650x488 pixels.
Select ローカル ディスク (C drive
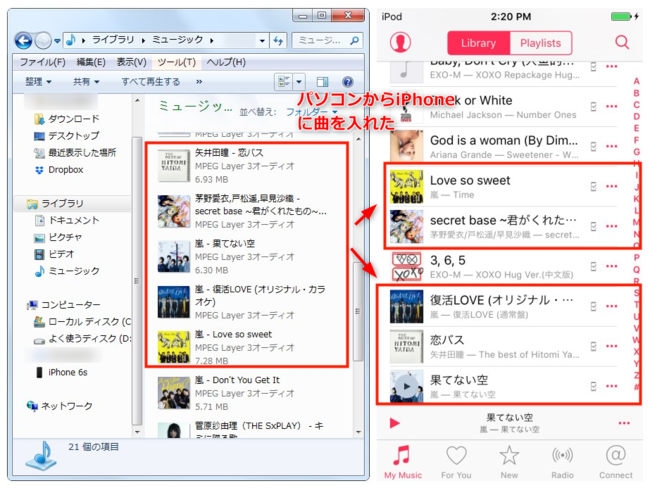[x=82, y=322]
